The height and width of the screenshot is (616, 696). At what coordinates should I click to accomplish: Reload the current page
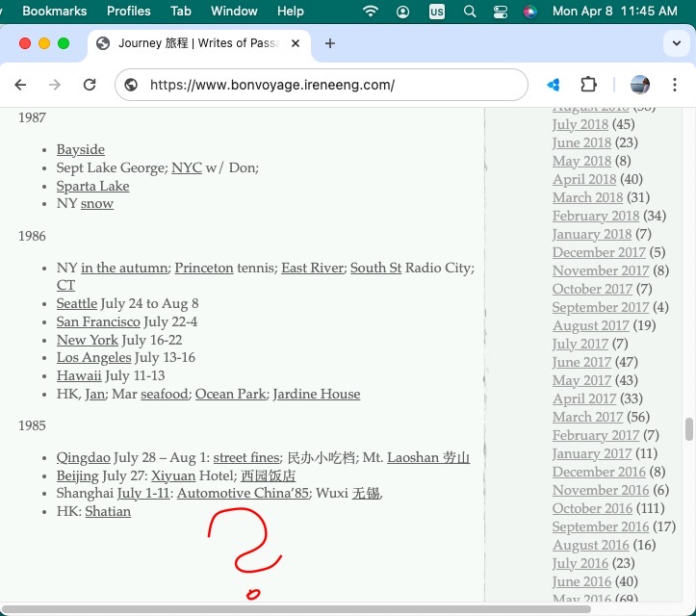90,85
